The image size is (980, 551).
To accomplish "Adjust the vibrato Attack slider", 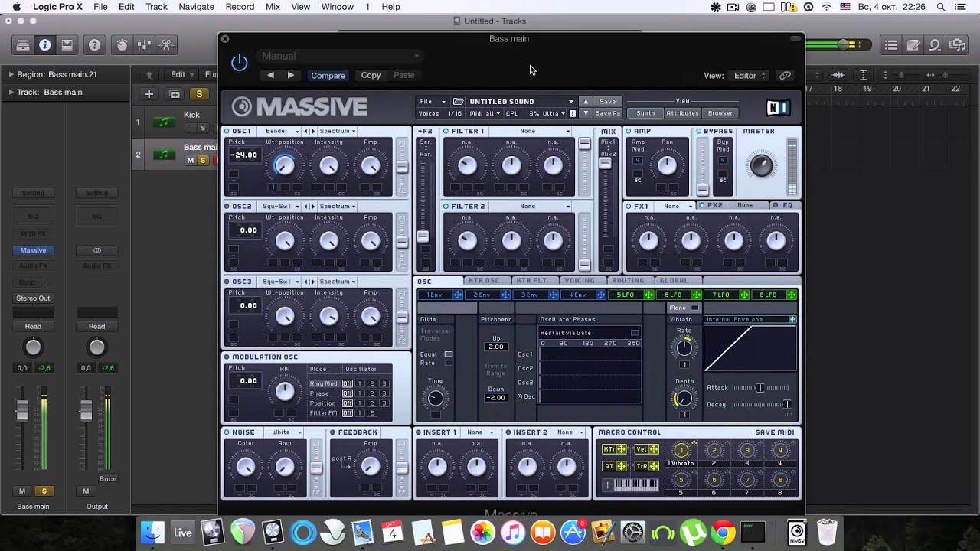I will tap(760, 387).
